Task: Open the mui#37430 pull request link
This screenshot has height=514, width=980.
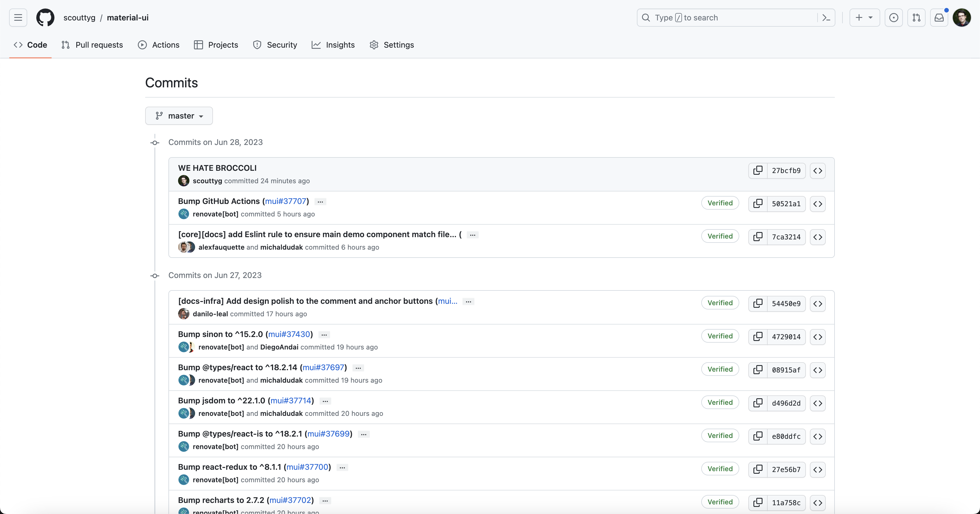Action: coord(289,334)
